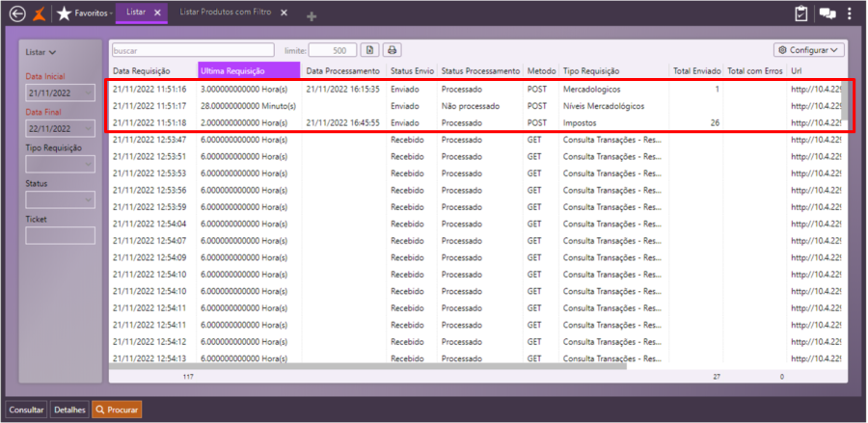
Task: Select the row dated 21/11/2022 12:54:12
Action: (x=475, y=342)
